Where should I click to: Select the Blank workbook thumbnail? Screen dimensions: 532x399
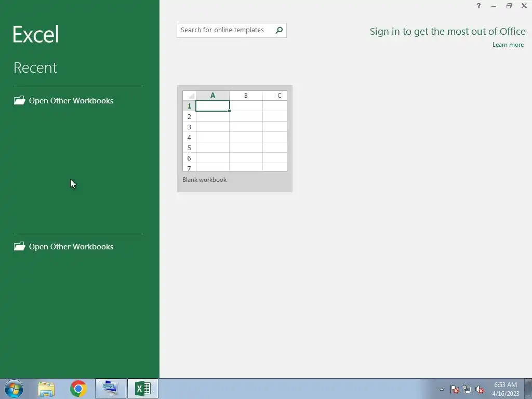click(x=235, y=138)
